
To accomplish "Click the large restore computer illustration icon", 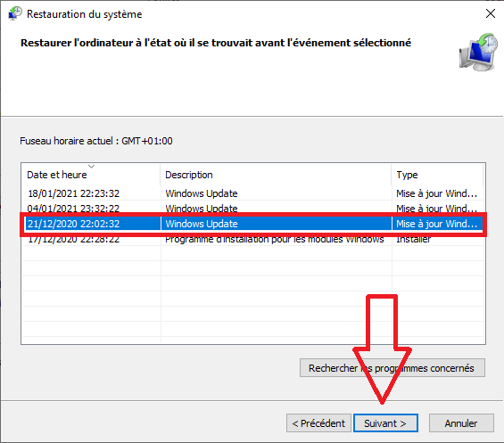I will click(478, 52).
